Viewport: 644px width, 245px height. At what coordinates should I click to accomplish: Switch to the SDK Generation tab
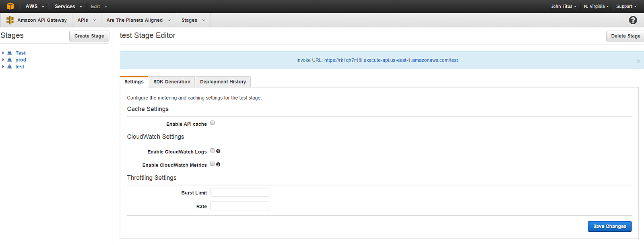pyautogui.click(x=172, y=82)
